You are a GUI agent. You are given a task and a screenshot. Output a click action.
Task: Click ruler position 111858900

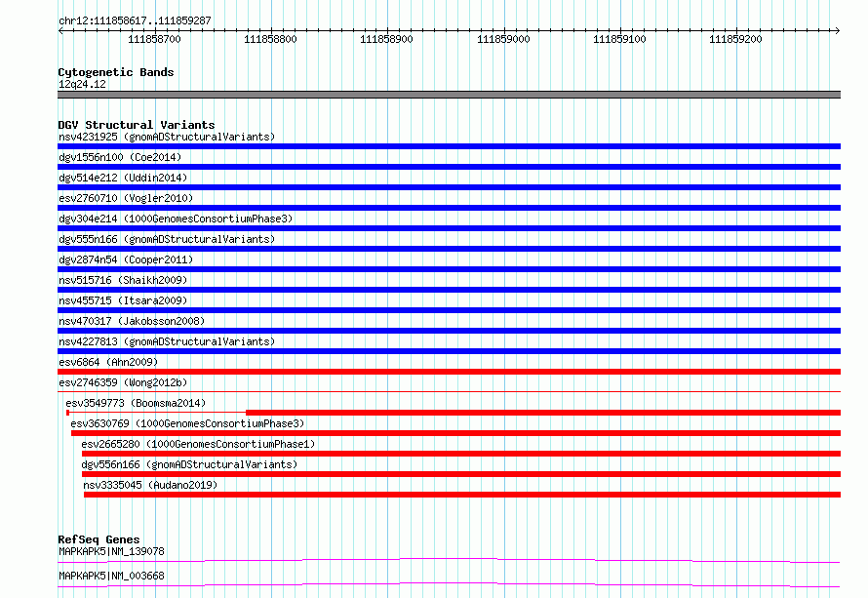(x=386, y=39)
